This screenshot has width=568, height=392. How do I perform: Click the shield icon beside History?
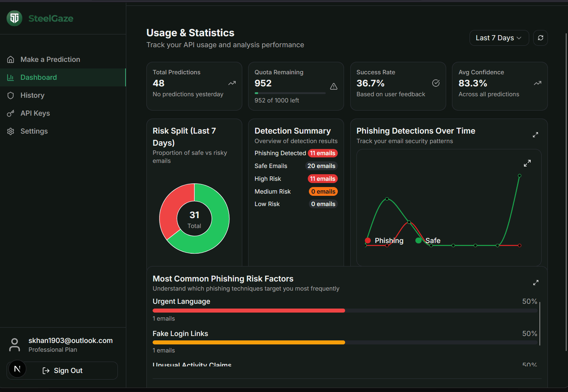point(11,95)
